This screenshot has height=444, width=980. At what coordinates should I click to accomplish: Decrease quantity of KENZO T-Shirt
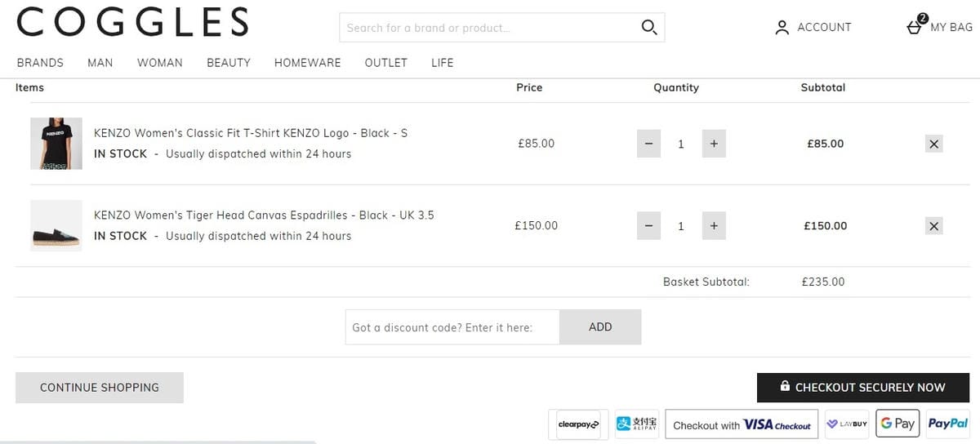648,144
